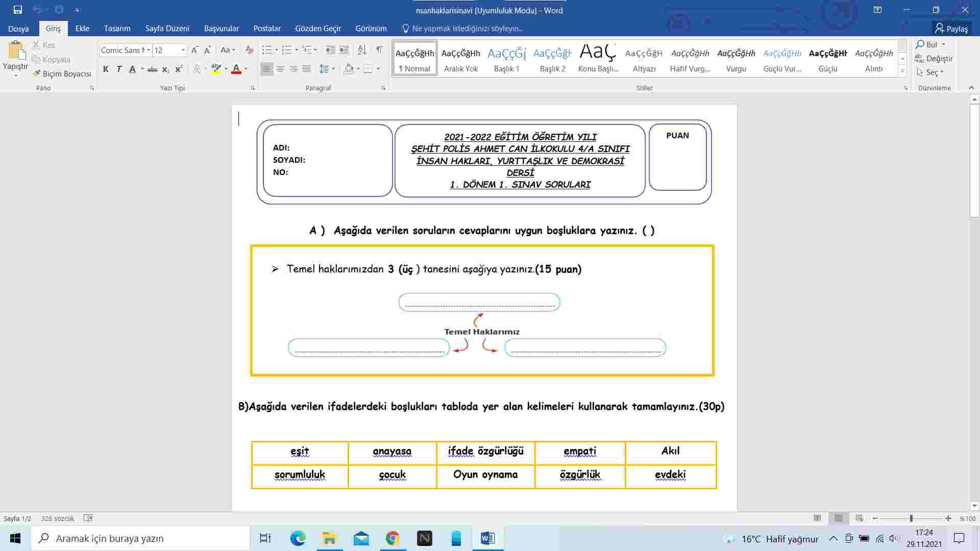
Task: Click the Underline formatting icon
Action: click(x=133, y=69)
